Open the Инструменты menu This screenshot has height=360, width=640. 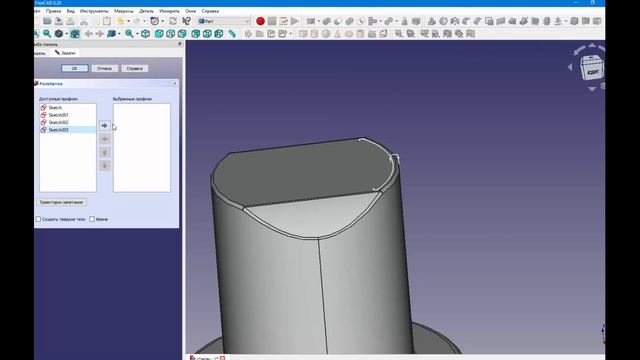94,11
